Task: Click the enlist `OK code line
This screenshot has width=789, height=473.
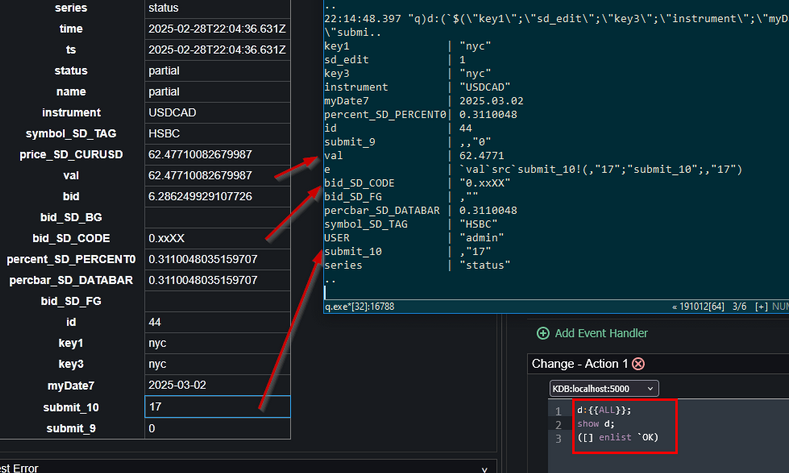Action: click(617, 438)
